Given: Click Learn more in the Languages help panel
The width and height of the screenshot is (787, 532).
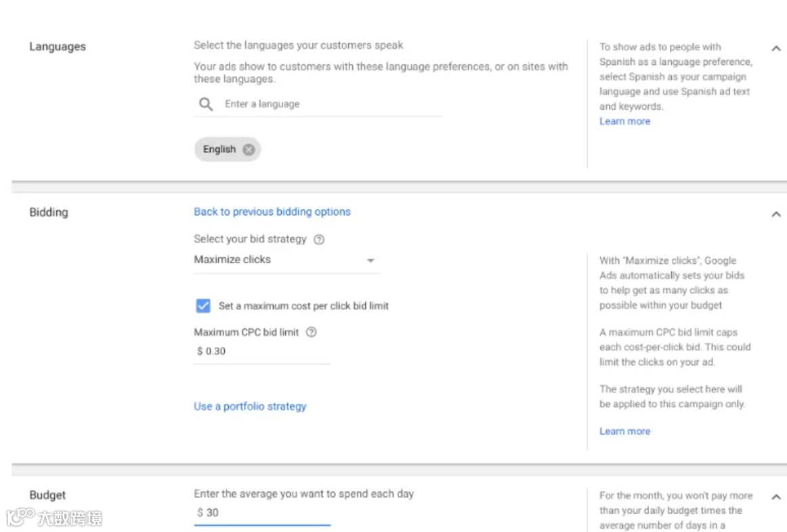Looking at the screenshot, I should pyautogui.click(x=624, y=122).
